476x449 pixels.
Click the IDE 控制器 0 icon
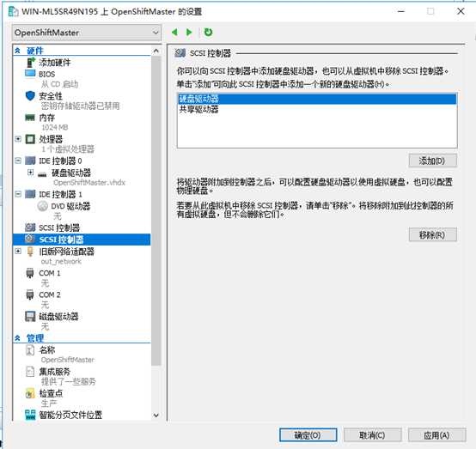(x=30, y=161)
